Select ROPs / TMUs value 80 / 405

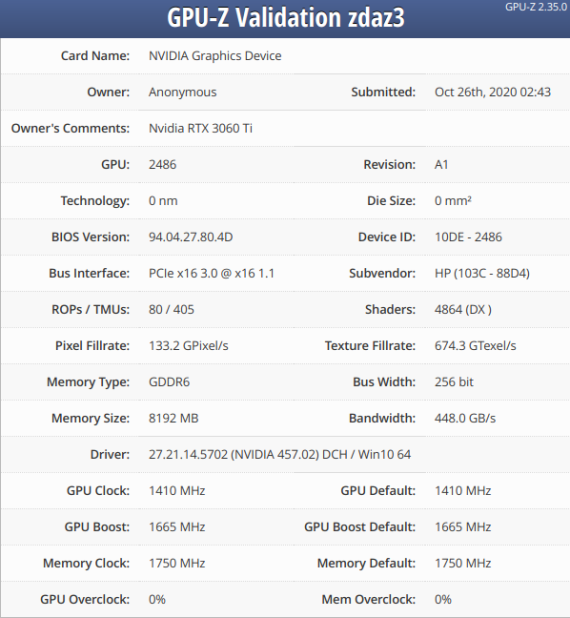coord(171,310)
